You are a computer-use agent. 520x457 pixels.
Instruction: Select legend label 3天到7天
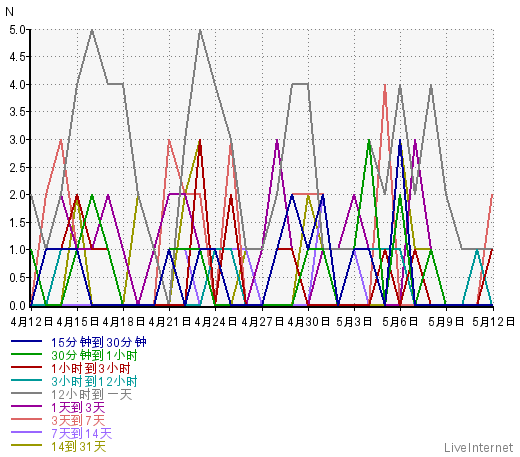coord(78,420)
